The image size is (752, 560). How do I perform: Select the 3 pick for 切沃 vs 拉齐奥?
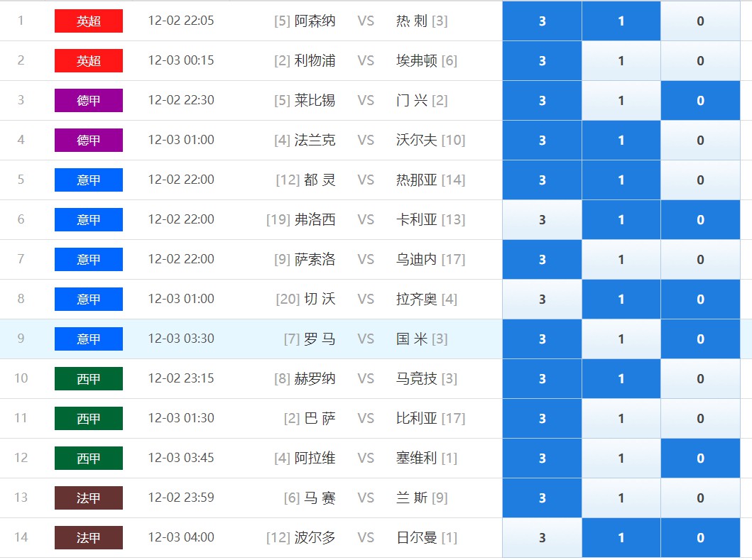pos(542,300)
